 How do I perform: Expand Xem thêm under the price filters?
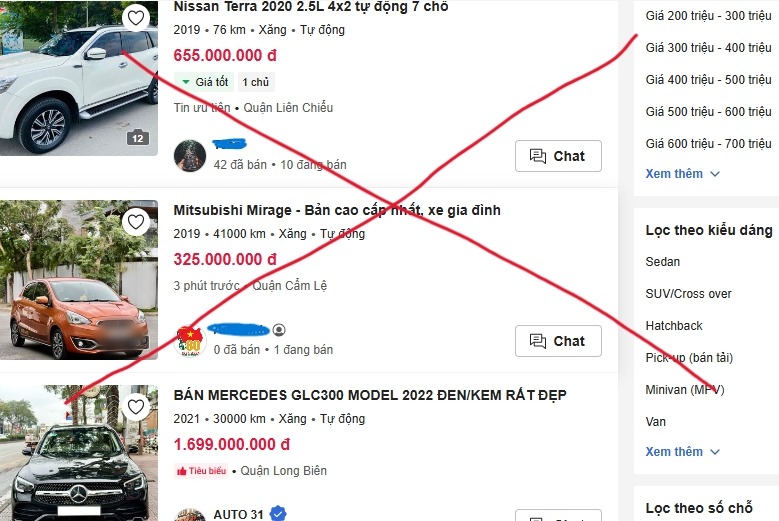682,174
